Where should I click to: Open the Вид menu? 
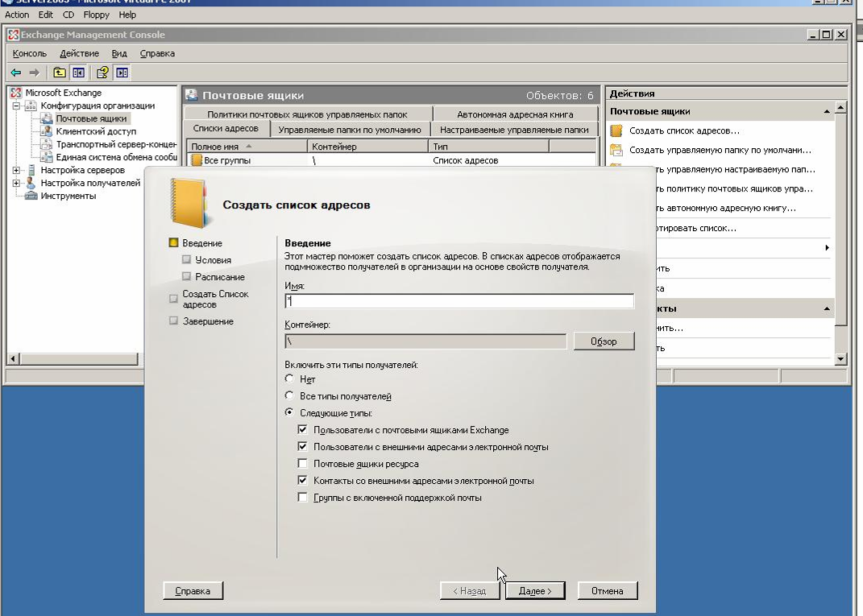click(119, 53)
